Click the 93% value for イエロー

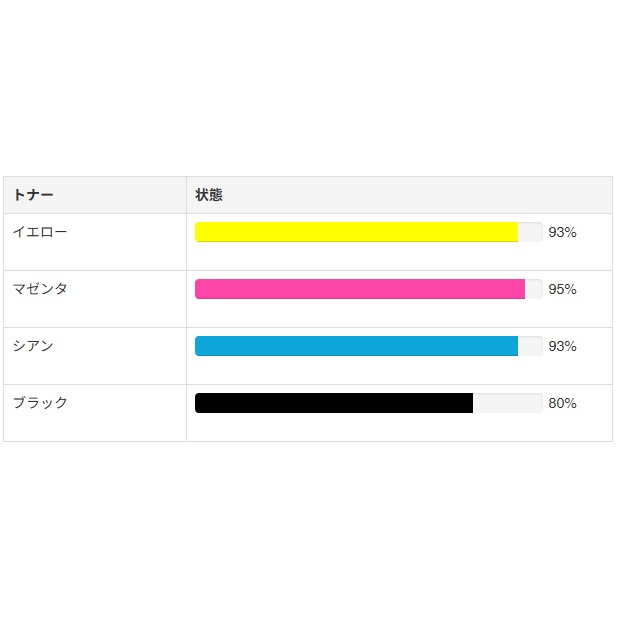click(562, 232)
